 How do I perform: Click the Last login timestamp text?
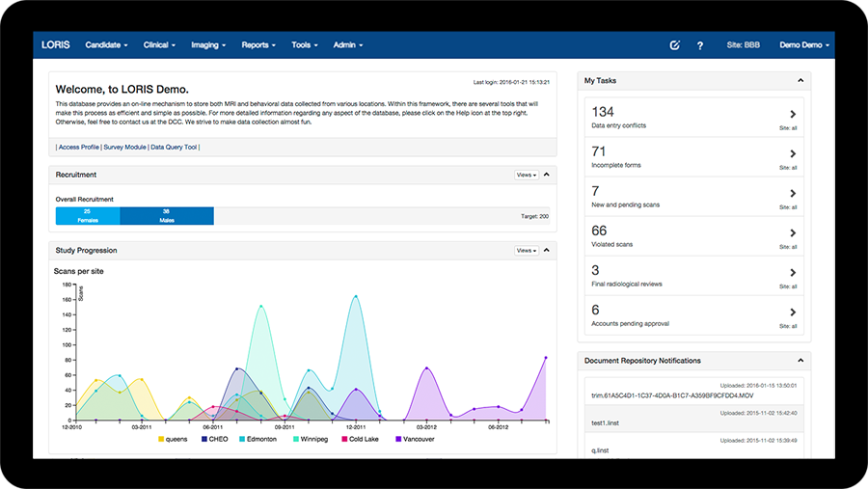click(x=511, y=83)
